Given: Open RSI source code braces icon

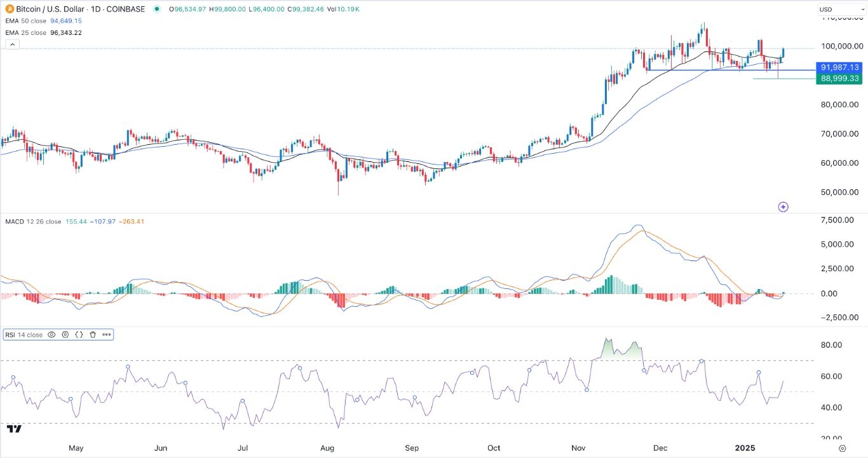Looking at the screenshot, I should tap(79, 334).
